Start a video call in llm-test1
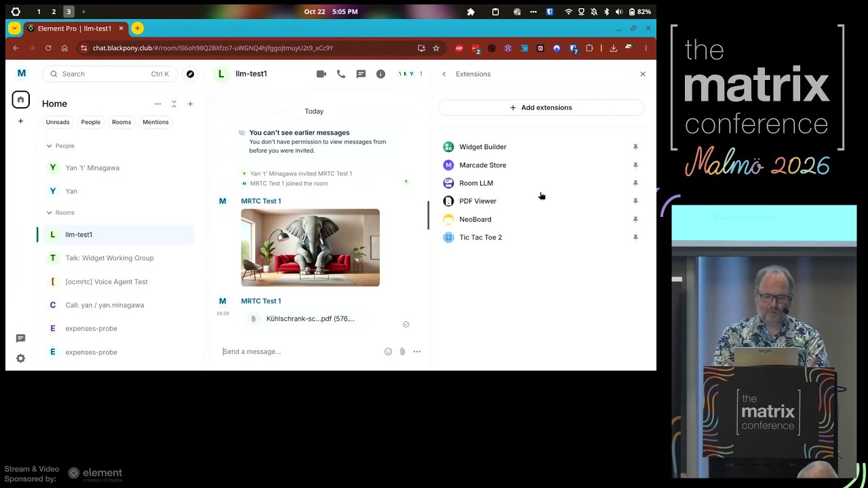Screen dimensions: 868x488 (321, 74)
